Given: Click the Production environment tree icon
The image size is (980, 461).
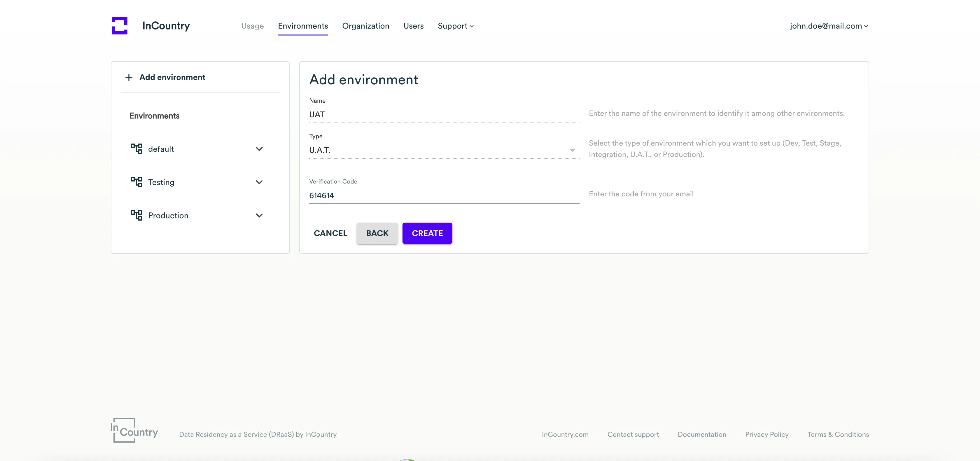Looking at the screenshot, I should (x=136, y=215).
